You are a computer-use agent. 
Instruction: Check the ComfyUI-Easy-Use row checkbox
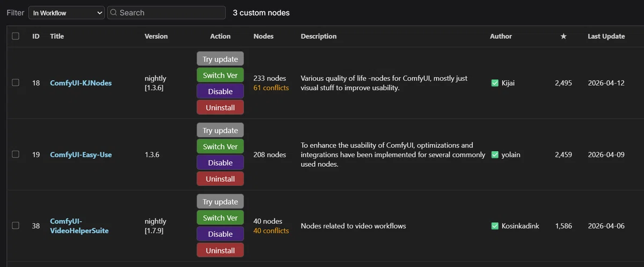(x=16, y=154)
